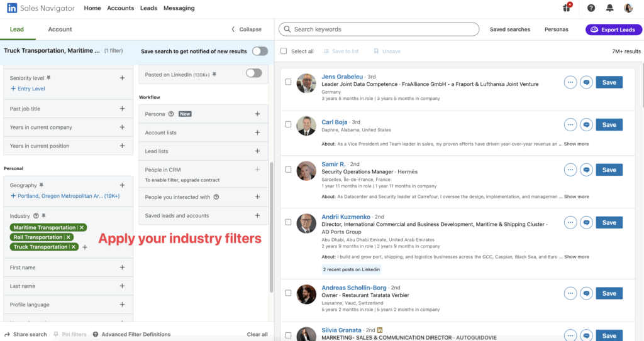Clear all filters
The height and width of the screenshot is (341, 644).
click(257, 335)
